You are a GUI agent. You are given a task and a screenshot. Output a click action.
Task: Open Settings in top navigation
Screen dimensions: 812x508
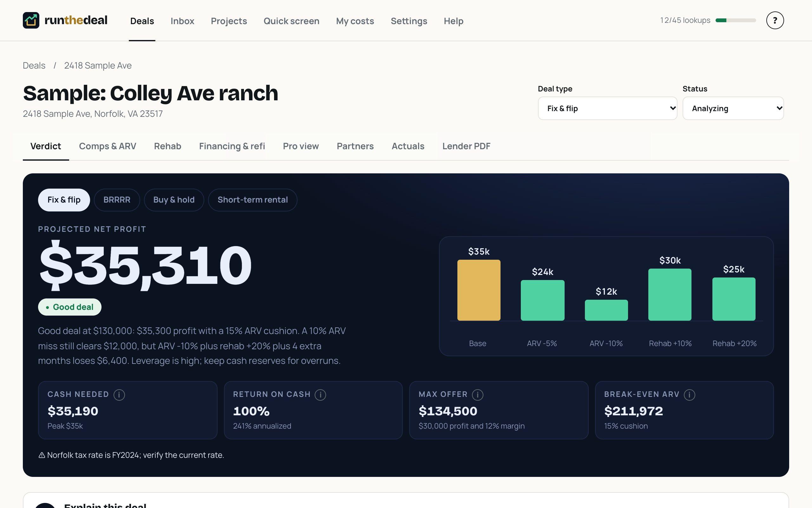coord(409,21)
